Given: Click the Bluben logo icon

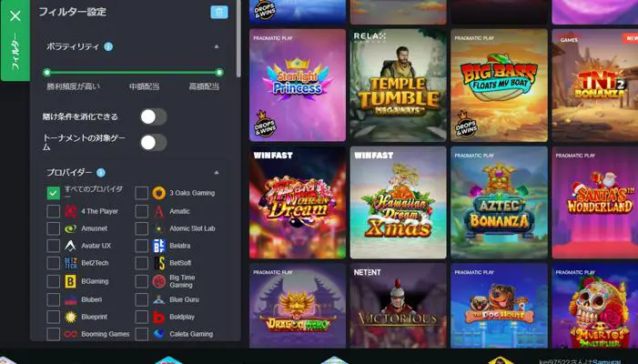Looking at the screenshot, I should pos(71,299).
